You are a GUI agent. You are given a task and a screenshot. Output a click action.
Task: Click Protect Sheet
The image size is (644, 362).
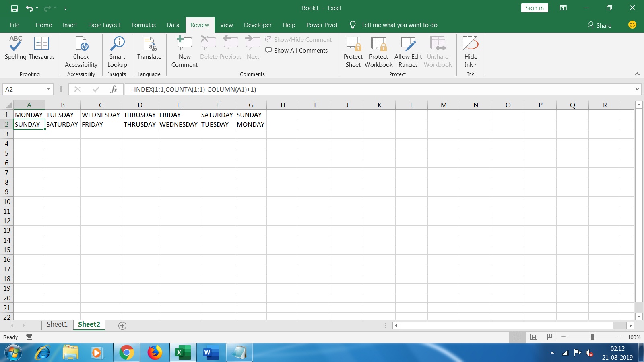(x=353, y=52)
